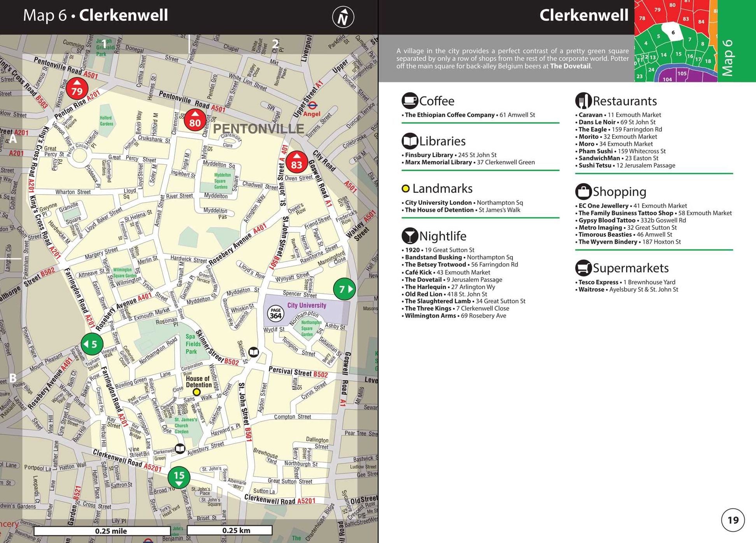Click the EC One Jewellery listing

click(631, 206)
